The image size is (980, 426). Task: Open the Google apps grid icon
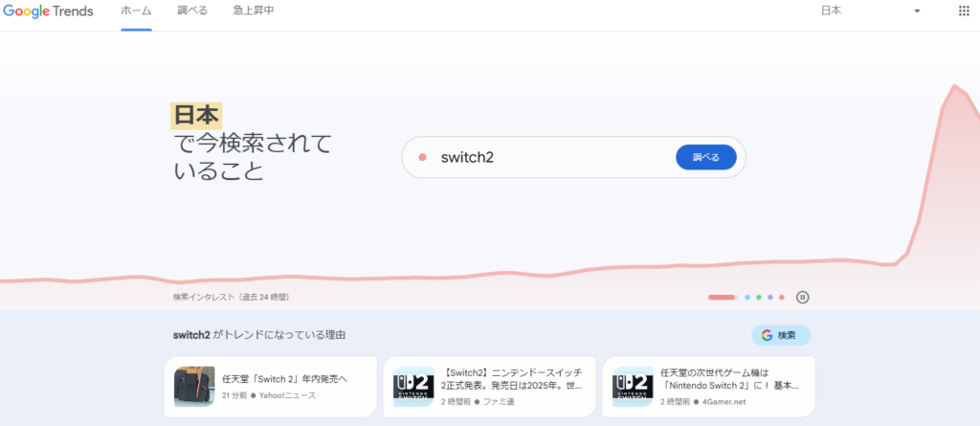pyautogui.click(x=963, y=11)
